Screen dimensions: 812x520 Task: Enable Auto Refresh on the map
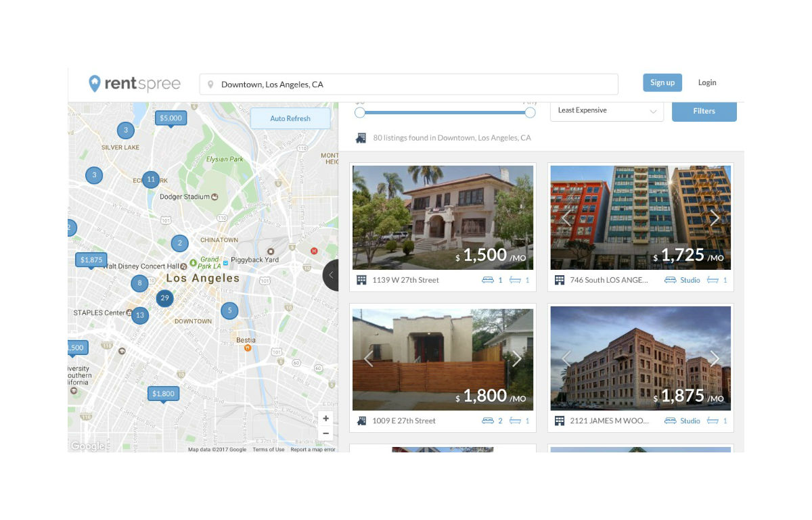[x=290, y=118]
